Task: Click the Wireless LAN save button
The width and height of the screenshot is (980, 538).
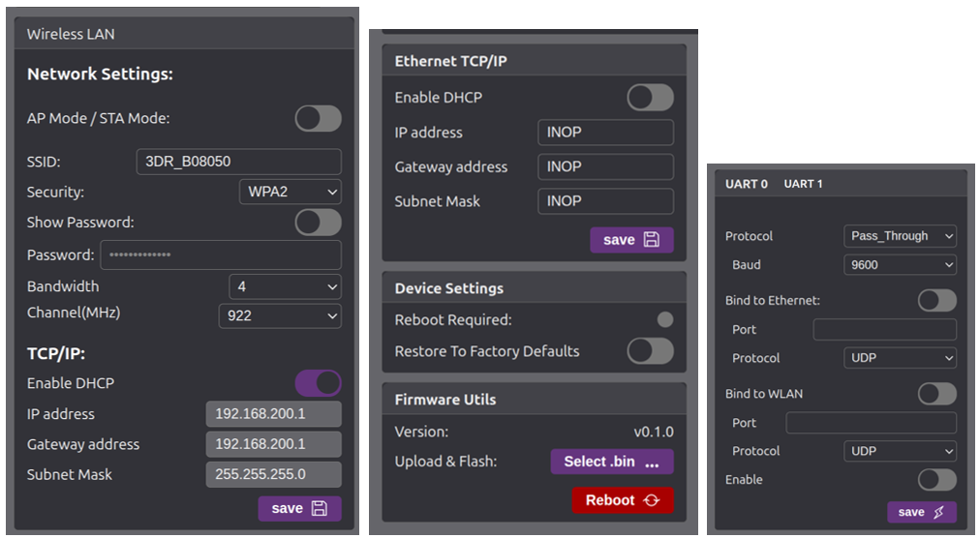Action: point(299,508)
